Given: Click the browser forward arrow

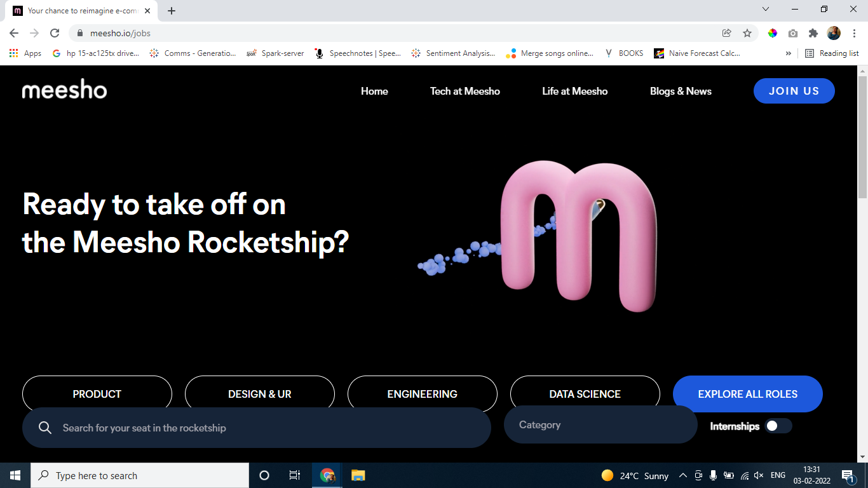Looking at the screenshot, I should [34, 33].
